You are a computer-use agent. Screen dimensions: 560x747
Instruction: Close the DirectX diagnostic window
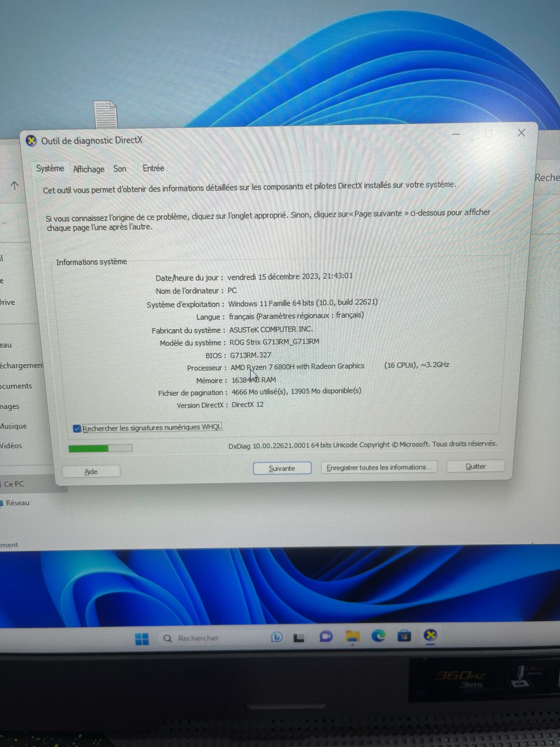pyautogui.click(x=521, y=133)
